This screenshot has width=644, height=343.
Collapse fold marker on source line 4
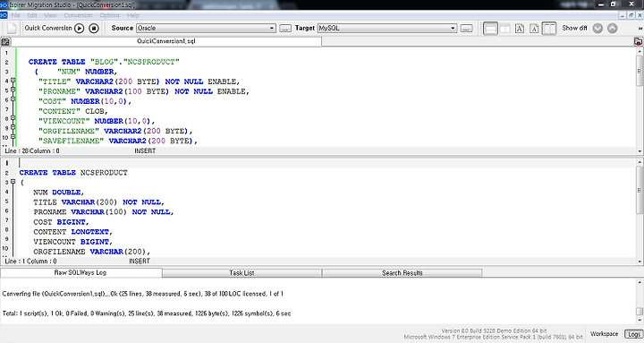coord(13,81)
